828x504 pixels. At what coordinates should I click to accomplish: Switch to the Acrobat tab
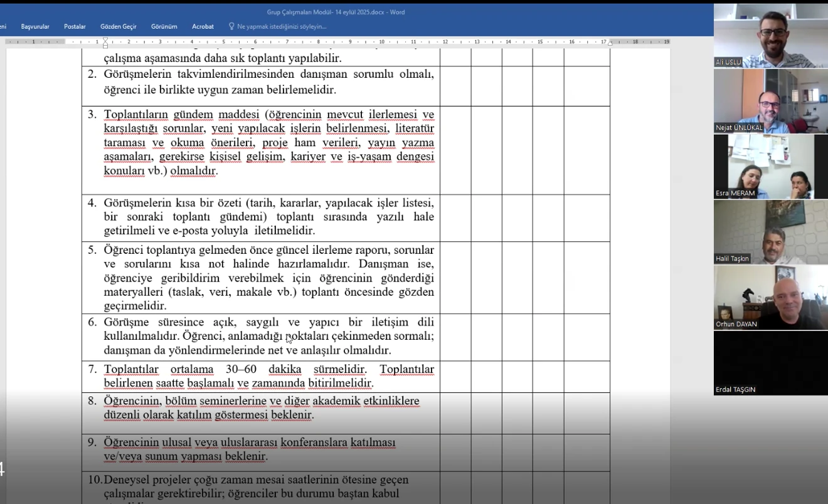pos(203,26)
